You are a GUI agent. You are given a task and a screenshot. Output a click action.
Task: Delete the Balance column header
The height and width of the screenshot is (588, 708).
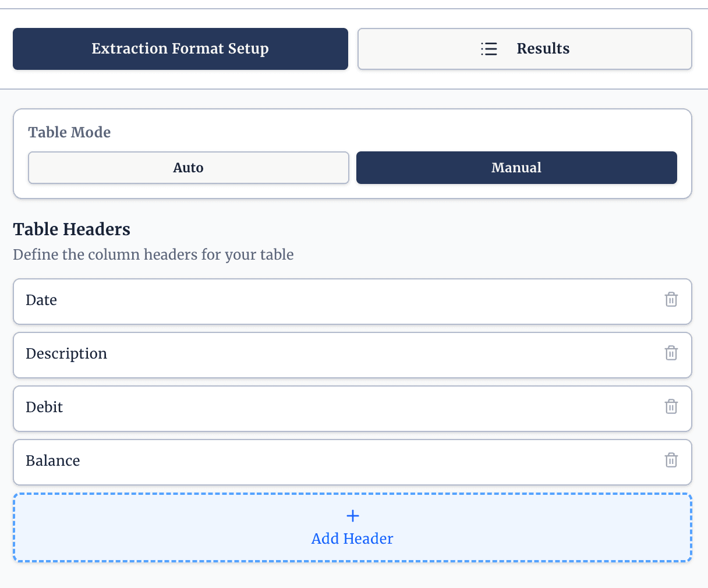coord(671,460)
